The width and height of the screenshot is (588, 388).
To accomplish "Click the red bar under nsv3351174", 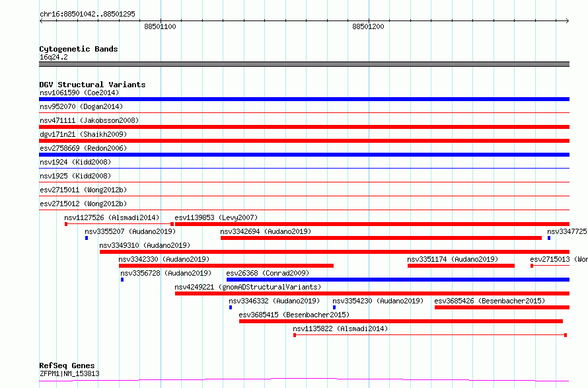I will click(x=461, y=266).
